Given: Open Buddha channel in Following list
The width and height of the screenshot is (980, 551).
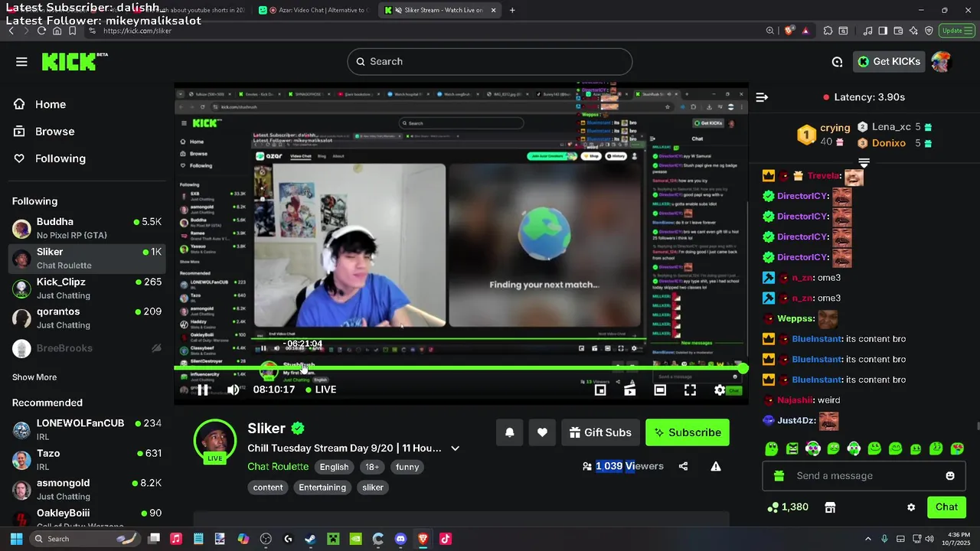Looking at the screenshot, I should pos(87,228).
